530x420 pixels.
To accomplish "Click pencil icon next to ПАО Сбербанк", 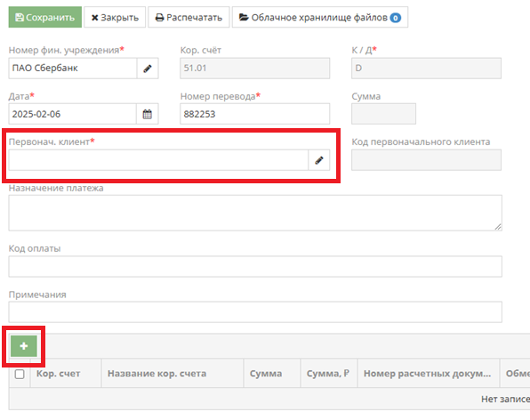I will (148, 69).
